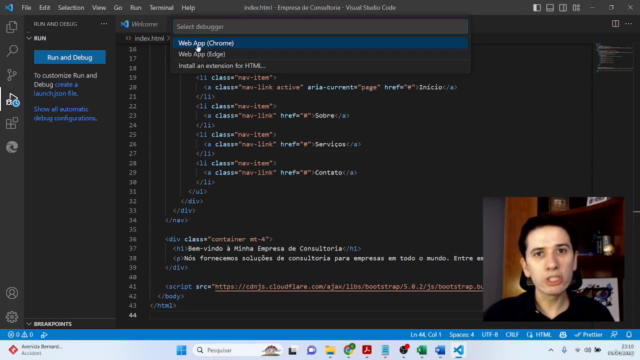640x360 pixels.
Task: Select Install an extension for HTML option
Action: click(x=320, y=65)
